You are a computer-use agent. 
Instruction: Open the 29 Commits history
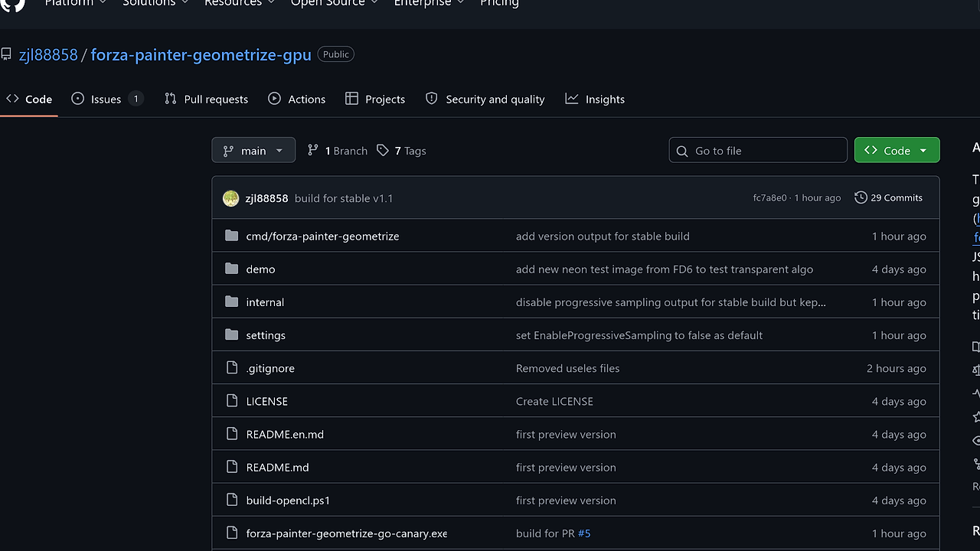pos(889,197)
